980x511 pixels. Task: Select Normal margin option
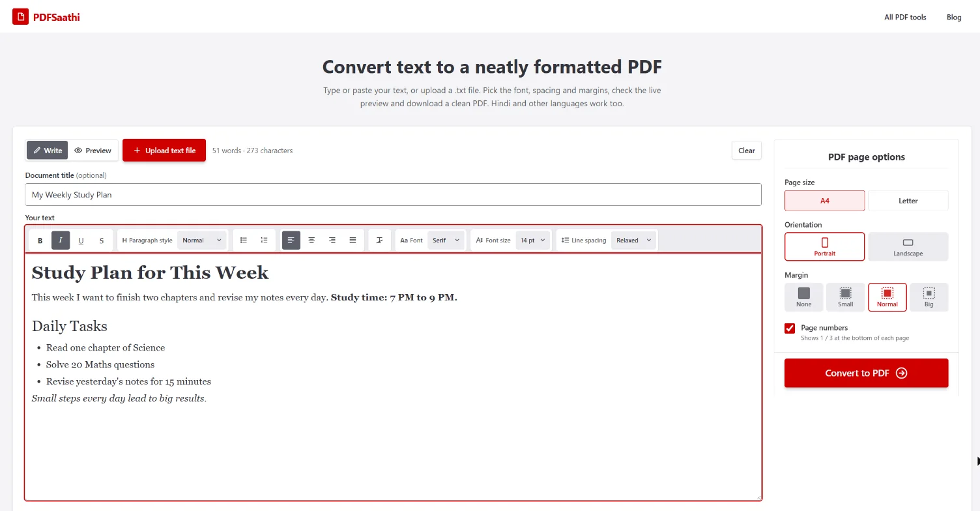(887, 297)
